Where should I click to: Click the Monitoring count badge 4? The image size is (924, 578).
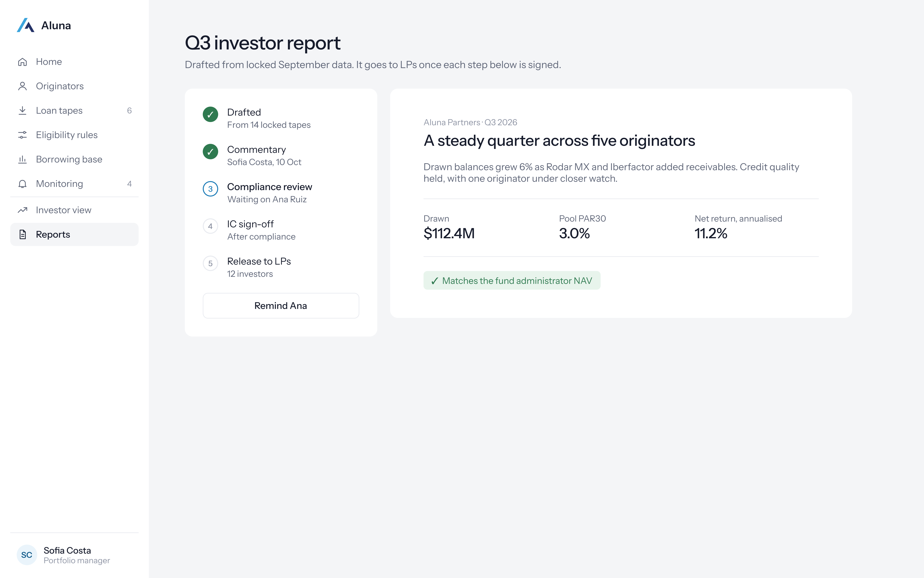[x=129, y=184]
